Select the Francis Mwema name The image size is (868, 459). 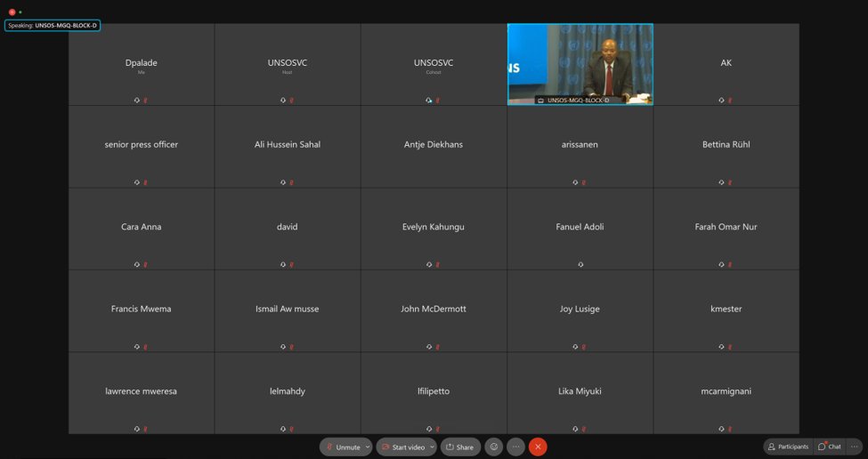(142, 310)
